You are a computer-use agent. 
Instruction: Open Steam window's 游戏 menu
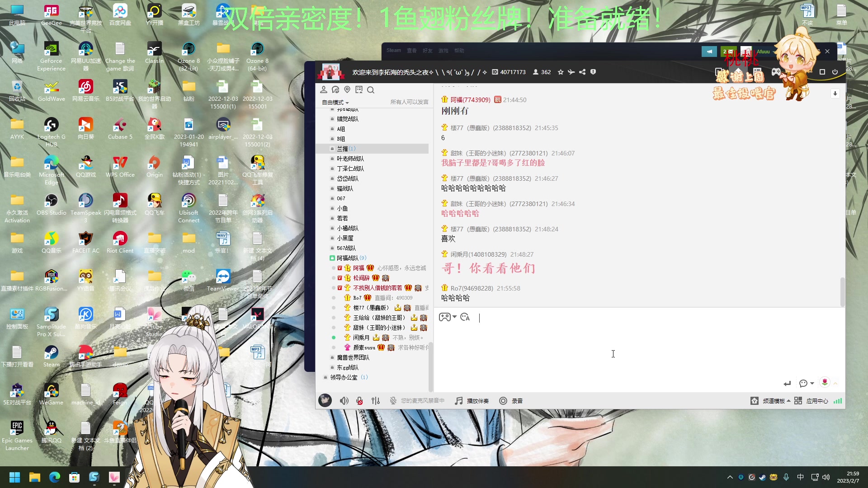(x=443, y=51)
